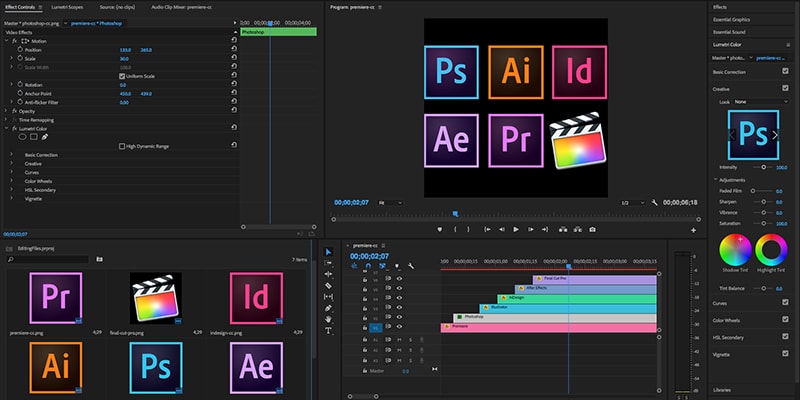Open Essential Sound panel tab
This screenshot has height=400, width=800.
point(729,32)
